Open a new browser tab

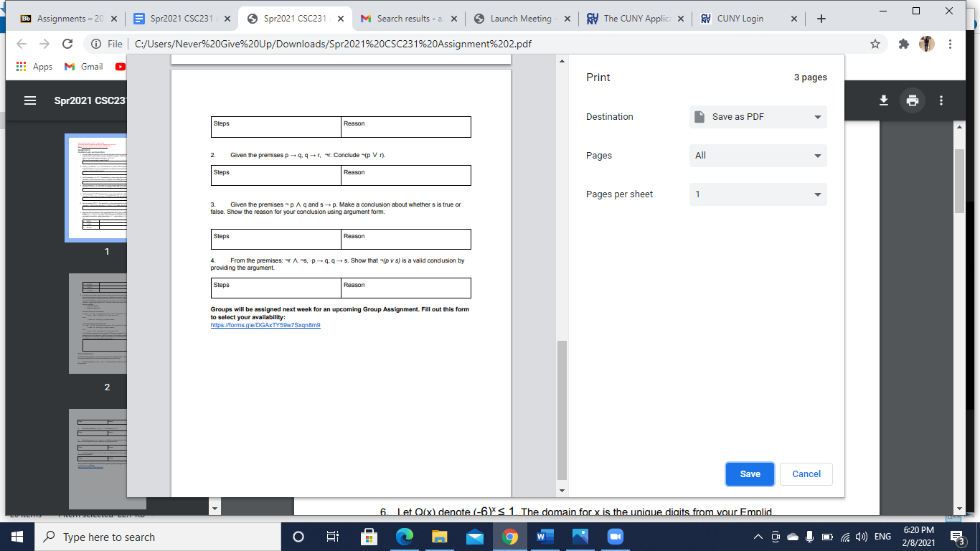[821, 19]
